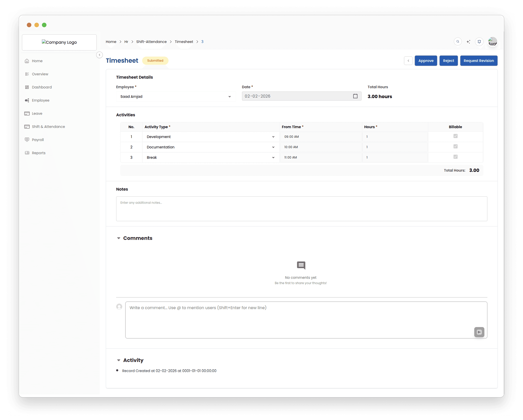Click the back chevron beside Approve
The height and width of the screenshot is (420, 523).
408,61
